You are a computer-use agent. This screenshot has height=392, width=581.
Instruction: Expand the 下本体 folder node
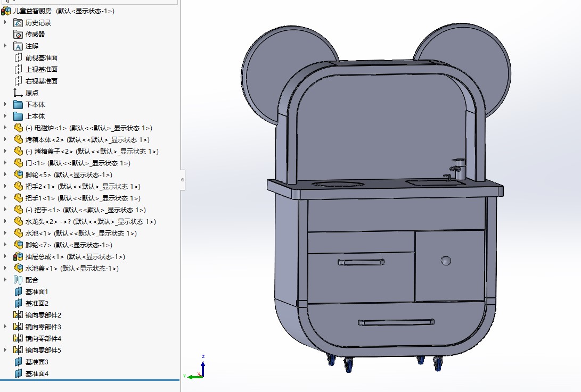click(5, 104)
